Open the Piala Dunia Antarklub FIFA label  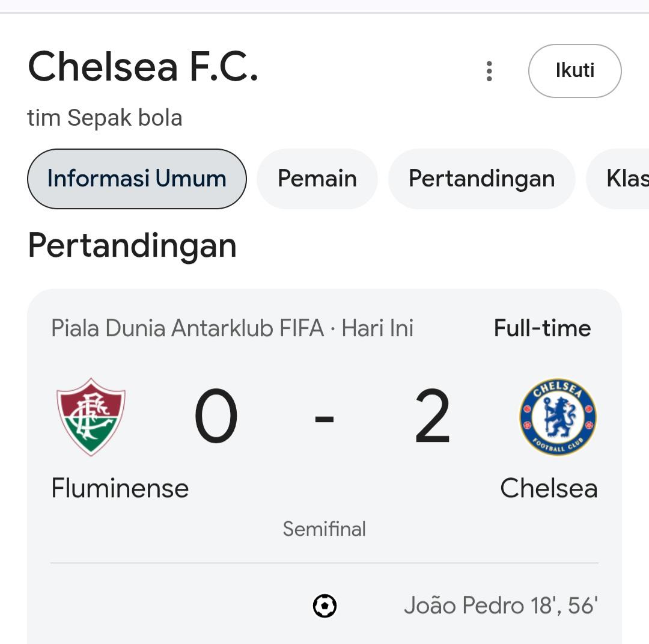coord(187,328)
